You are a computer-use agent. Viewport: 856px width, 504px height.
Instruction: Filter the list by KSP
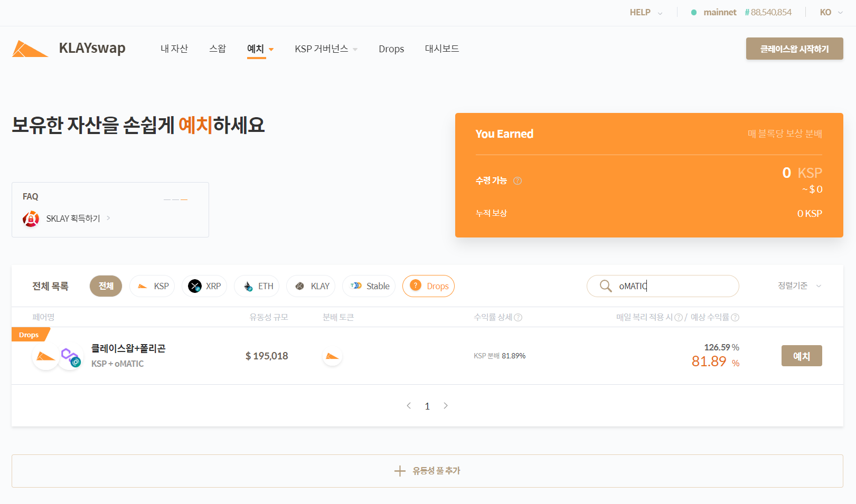(152, 286)
